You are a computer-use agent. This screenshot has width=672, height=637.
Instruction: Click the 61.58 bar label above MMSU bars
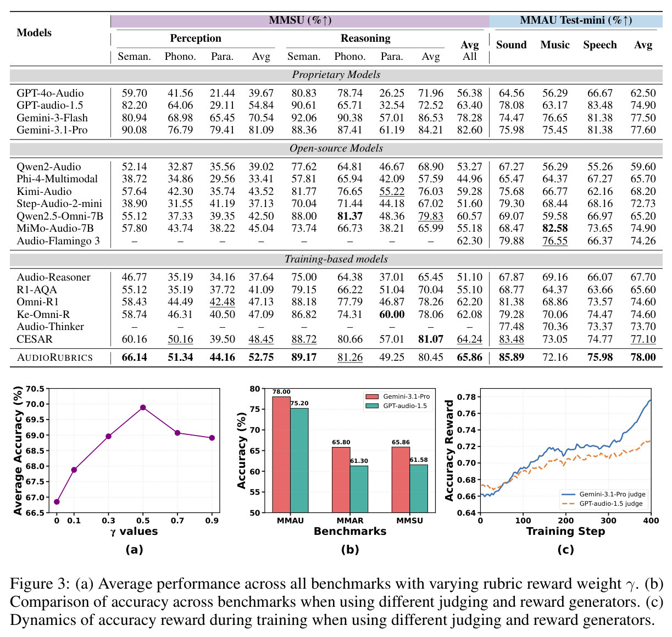pyautogui.click(x=419, y=460)
